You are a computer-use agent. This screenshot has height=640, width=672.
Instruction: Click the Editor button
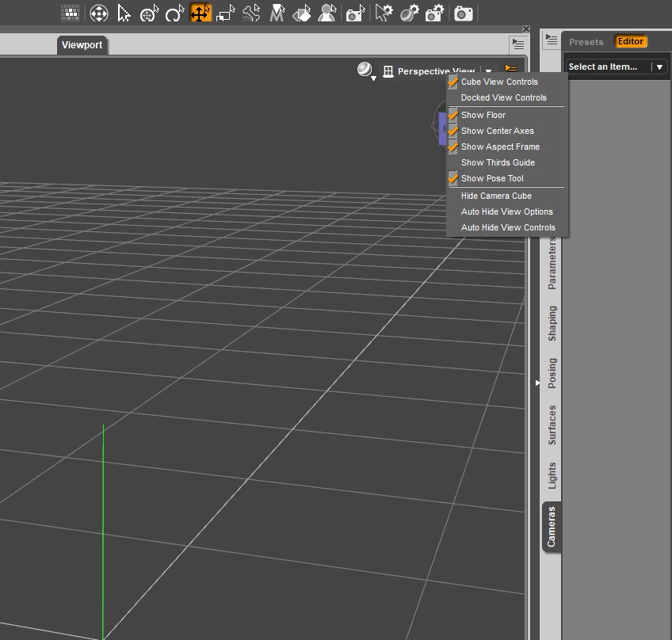[x=631, y=41]
